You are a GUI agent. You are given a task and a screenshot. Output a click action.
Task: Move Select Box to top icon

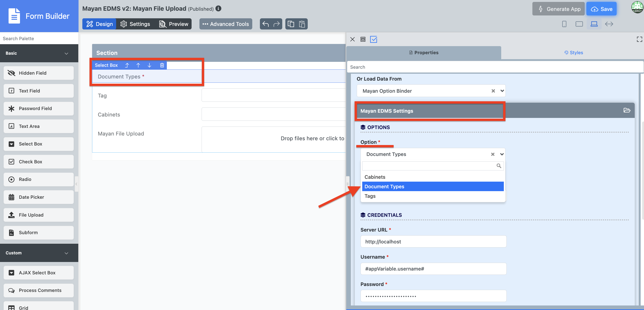point(127,65)
